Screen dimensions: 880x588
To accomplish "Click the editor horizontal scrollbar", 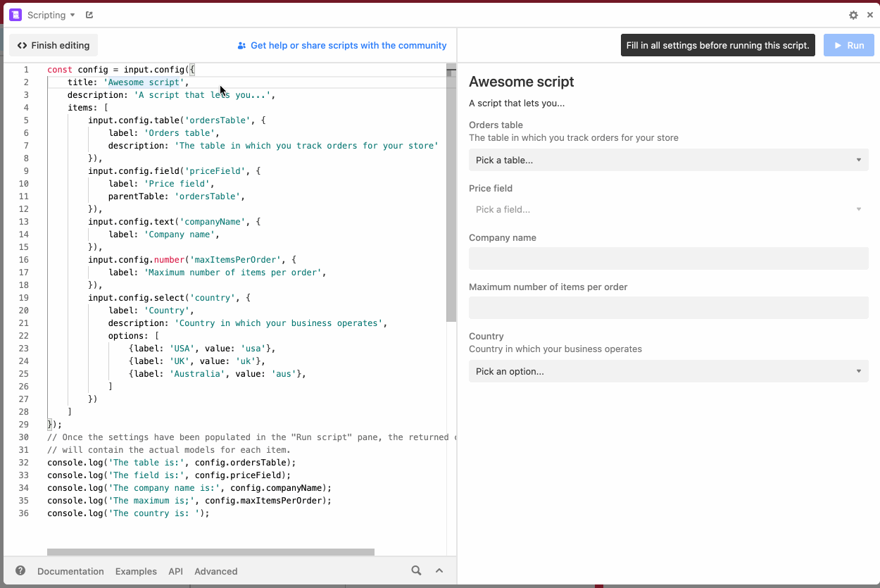I will point(210,552).
